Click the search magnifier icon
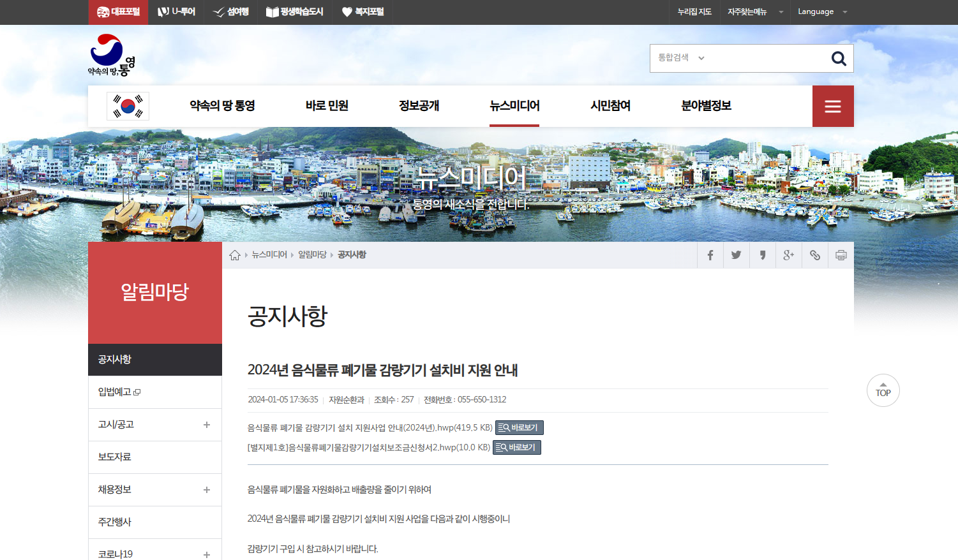Viewport: 958px width, 560px height. [839, 59]
